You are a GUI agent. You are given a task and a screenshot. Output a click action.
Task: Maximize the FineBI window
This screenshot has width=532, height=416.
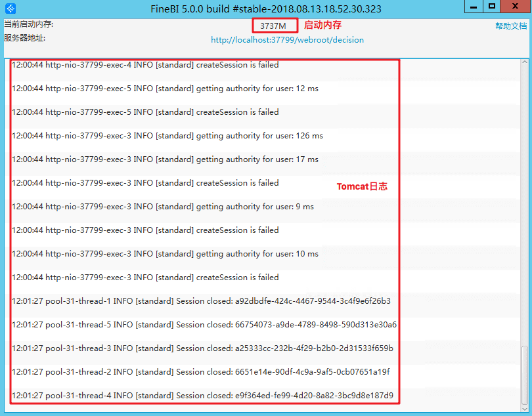[x=492, y=7]
